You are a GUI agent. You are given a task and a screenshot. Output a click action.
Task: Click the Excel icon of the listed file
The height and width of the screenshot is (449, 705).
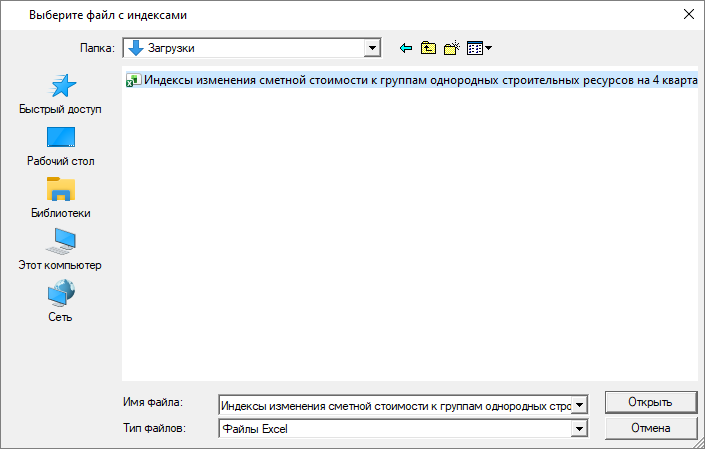click(132, 81)
